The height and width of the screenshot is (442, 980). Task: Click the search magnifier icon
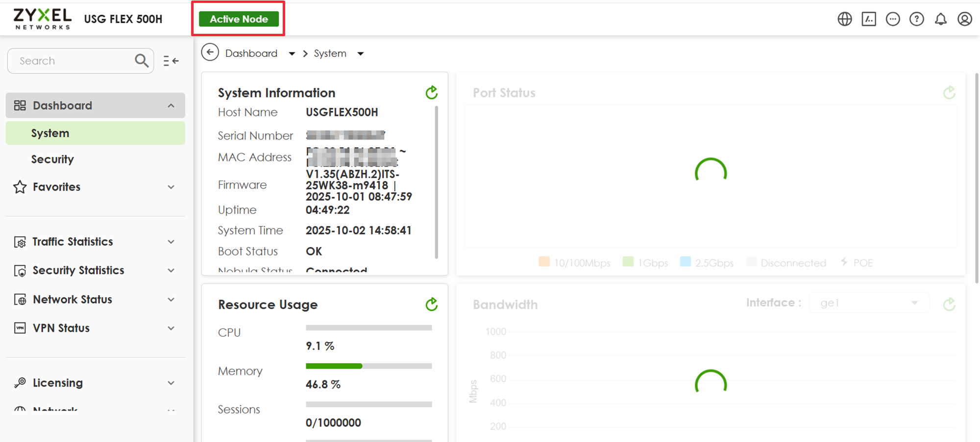142,61
